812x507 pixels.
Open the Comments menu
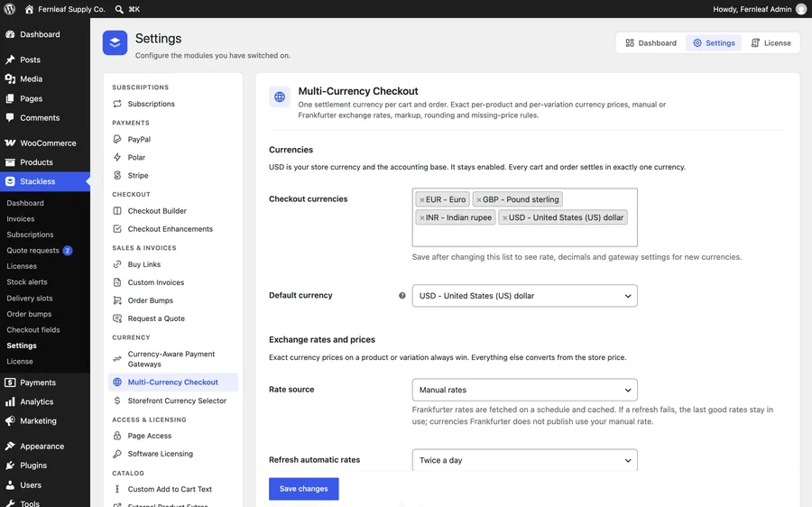tap(45, 117)
